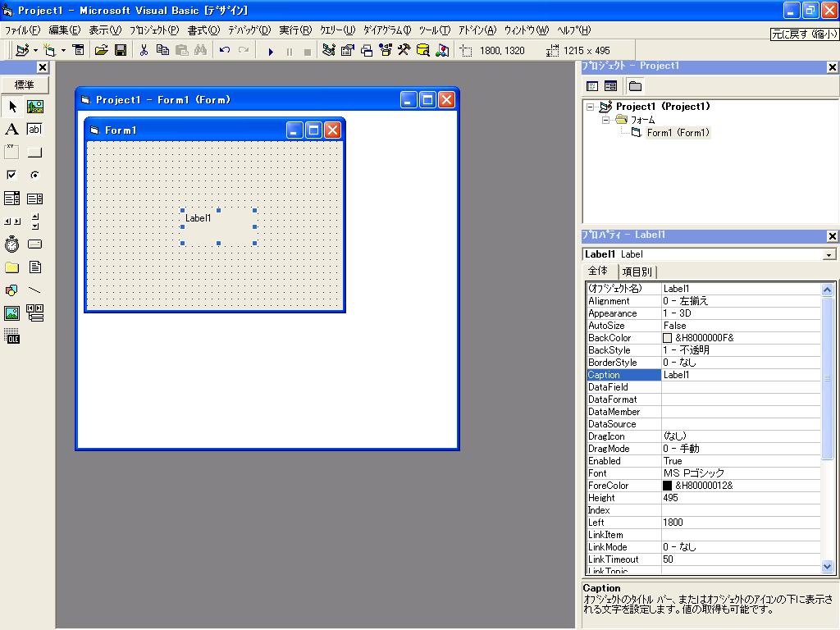
Task: Select the DirListBox tool
Action: pos(11,267)
